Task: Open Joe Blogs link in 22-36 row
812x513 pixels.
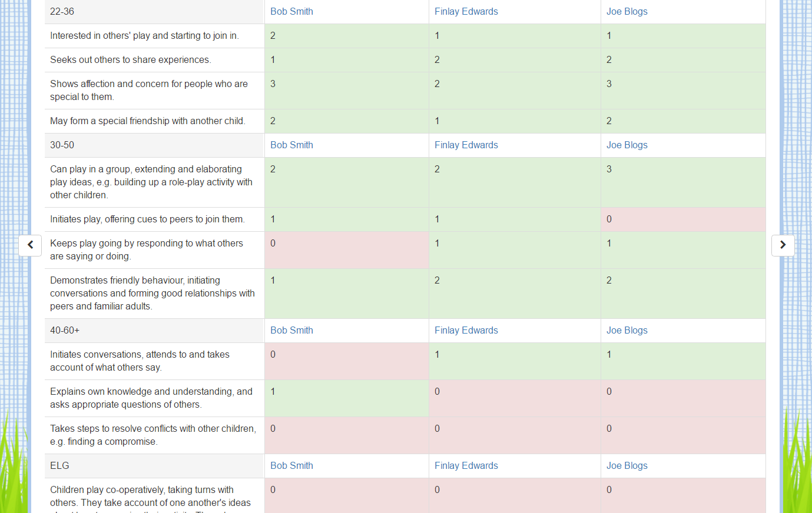Action: point(627,12)
